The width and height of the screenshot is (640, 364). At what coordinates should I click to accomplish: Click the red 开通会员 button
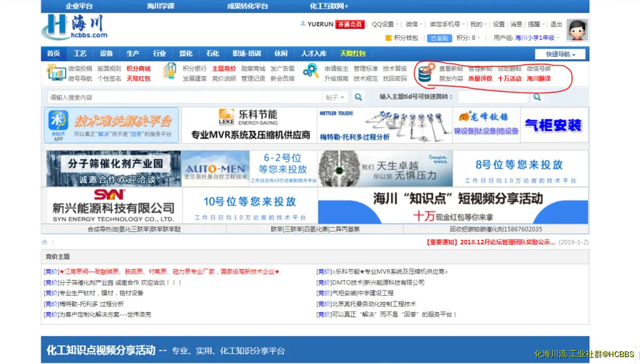tap(350, 24)
